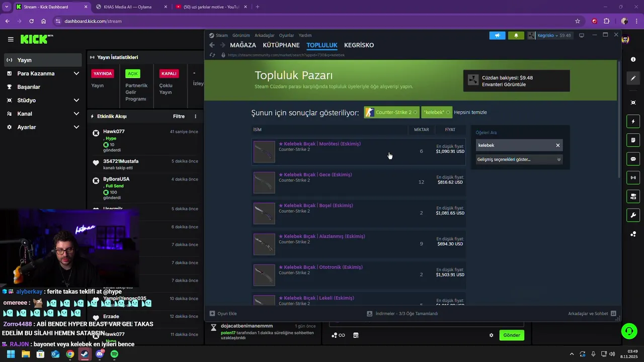Expand the Kanal sidebar section
Screen dimensions: 644x362
point(76,114)
